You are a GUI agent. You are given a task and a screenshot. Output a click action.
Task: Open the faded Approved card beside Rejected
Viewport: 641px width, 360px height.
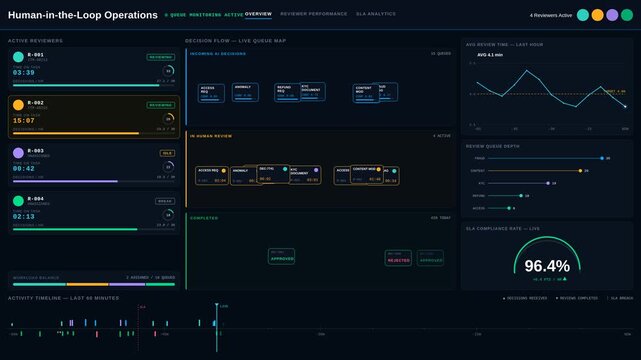coord(430,258)
